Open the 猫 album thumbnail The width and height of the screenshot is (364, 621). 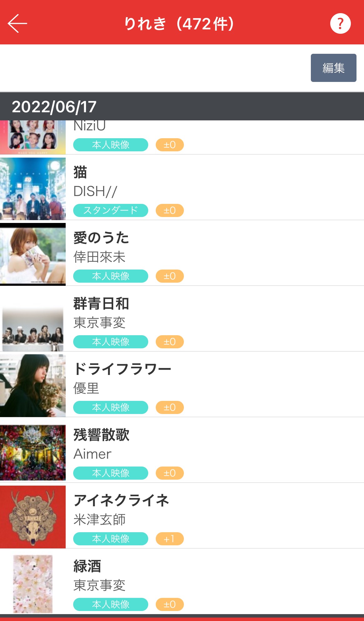pos(33,189)
